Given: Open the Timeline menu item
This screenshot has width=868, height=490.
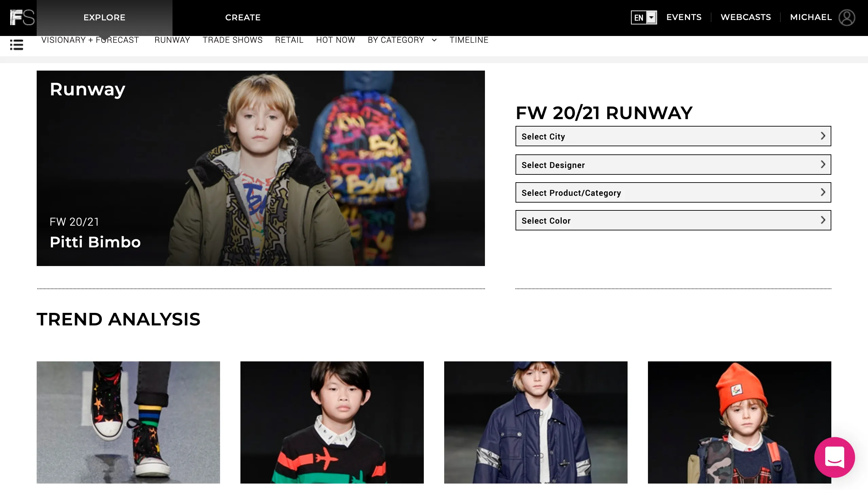Looking at the screenshot, I should tap(469, 40).
